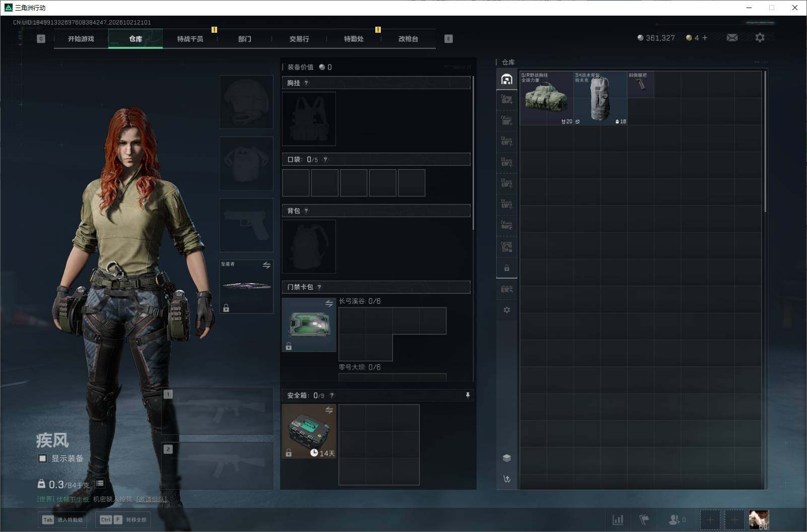Swap the 门禁卡包 card case arrows icon

(x=329, y=303)
